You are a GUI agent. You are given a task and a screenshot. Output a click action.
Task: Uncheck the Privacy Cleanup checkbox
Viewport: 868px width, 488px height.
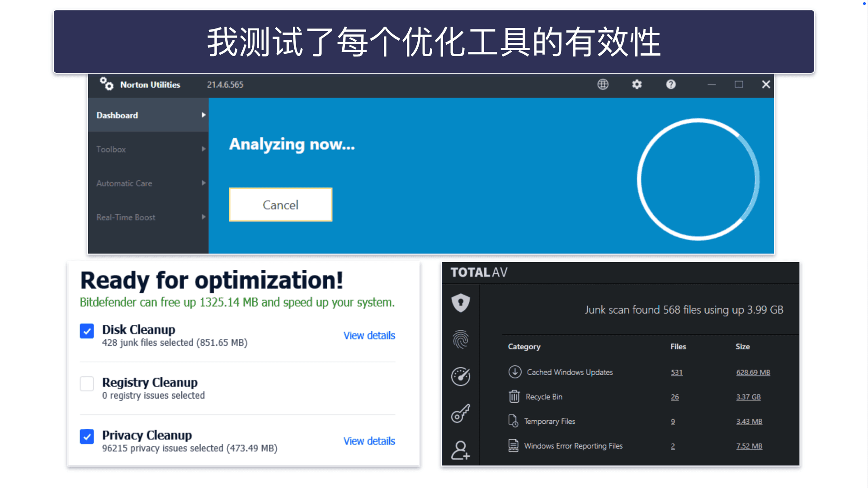click(x=87, y=436)
